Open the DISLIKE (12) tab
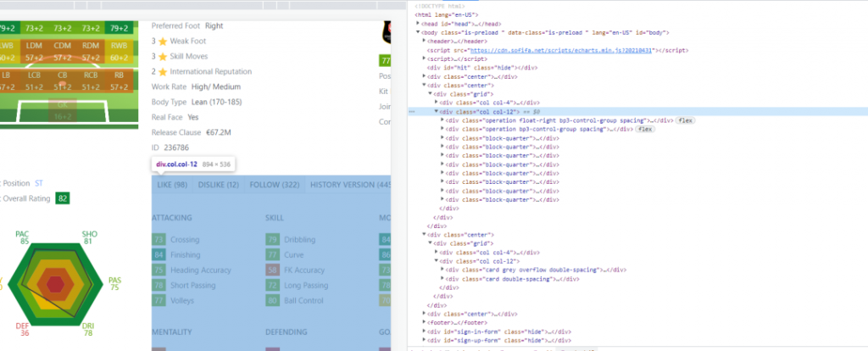The width and height of the screenshot is (868, 351). click(219, 185)
